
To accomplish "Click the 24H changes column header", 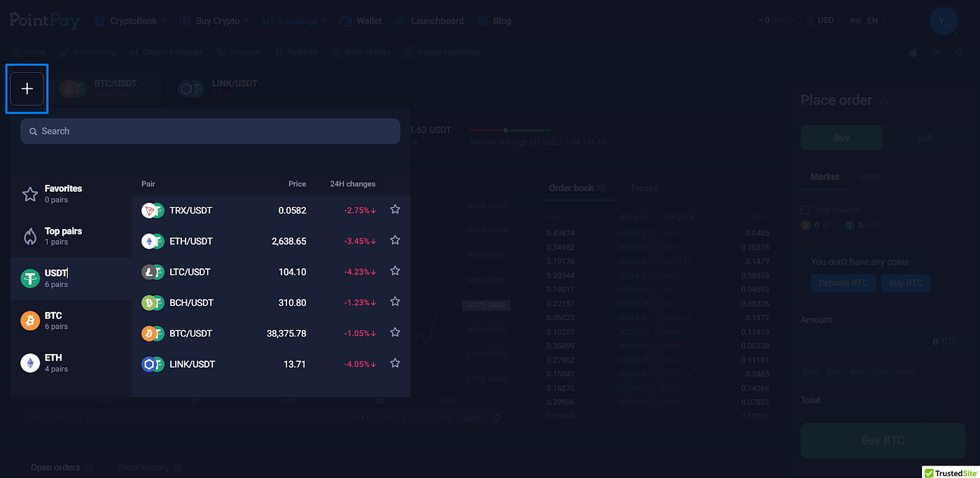I will pyautogui.click(x=353, y=184).
